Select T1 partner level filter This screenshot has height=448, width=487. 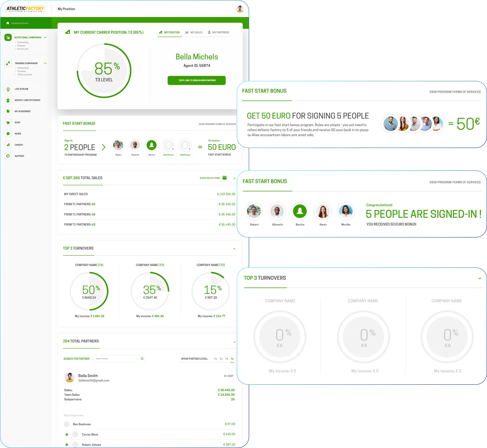tap(216, 359)
